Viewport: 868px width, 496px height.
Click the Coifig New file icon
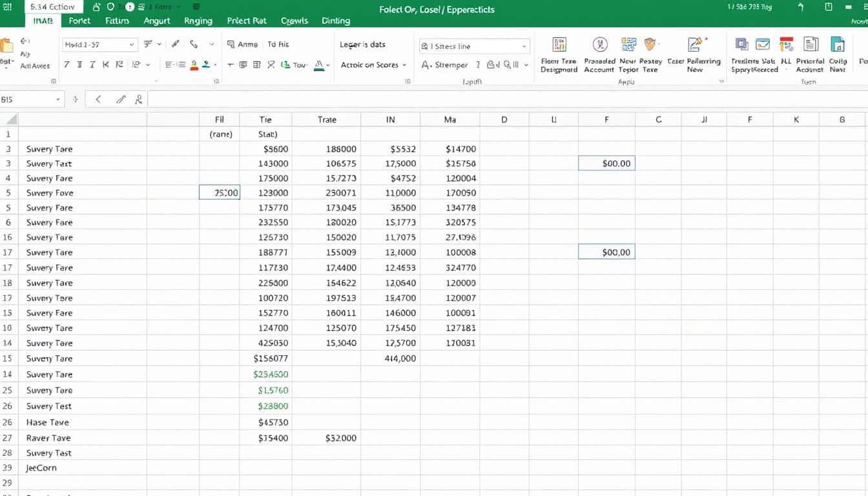click(x=837, y=45)
